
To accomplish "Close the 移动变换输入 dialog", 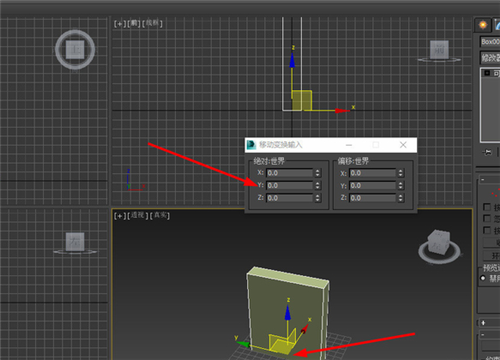I will [403, 145].
